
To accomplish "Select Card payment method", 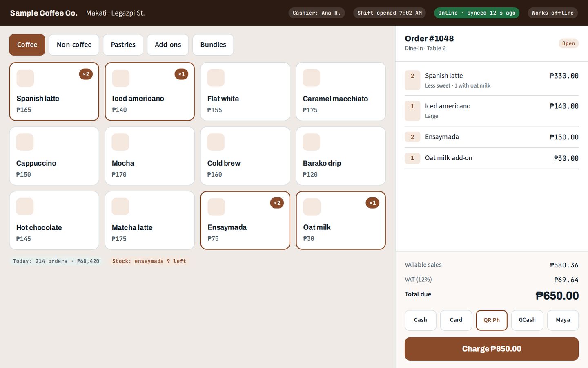I will [456, 320].
